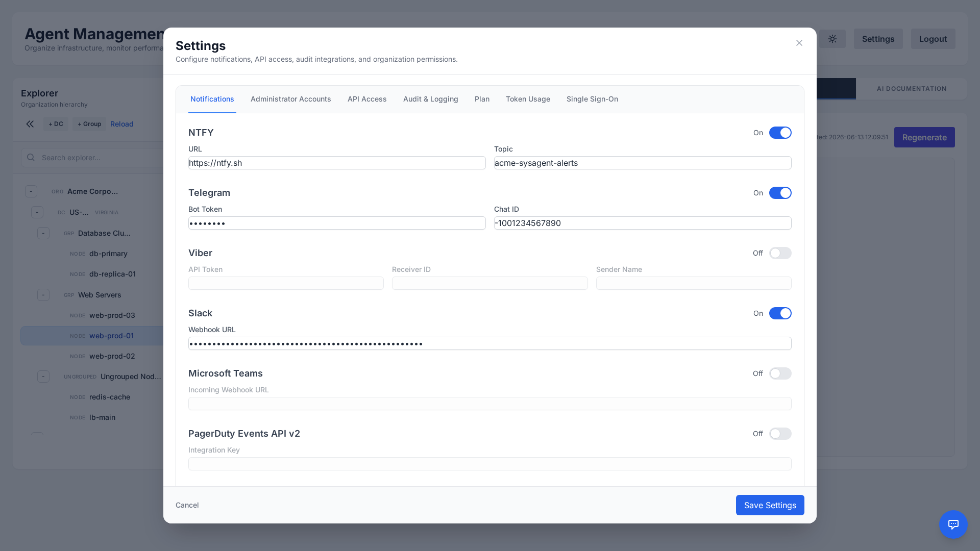Disable the Telegram notifications toggle

click(780, 193)
